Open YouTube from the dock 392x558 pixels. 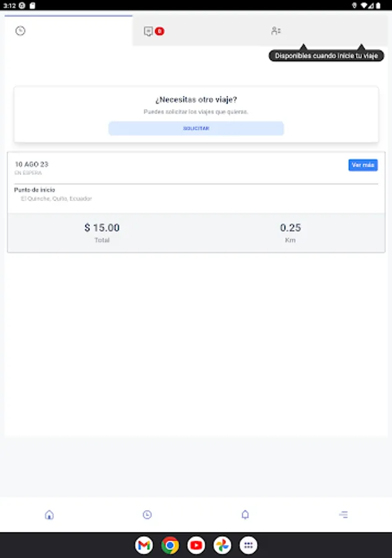pyautogui.click(x=196, y=545)
